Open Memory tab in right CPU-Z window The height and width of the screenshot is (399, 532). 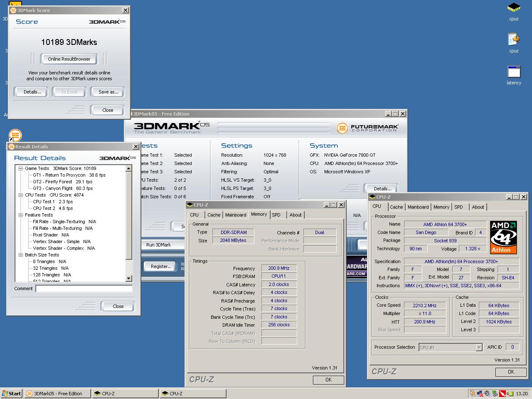(441, 207)
